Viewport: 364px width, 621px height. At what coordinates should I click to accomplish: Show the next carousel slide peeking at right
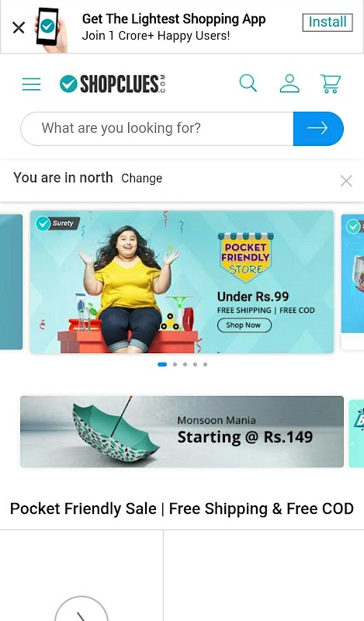click(x=352, y=282)
